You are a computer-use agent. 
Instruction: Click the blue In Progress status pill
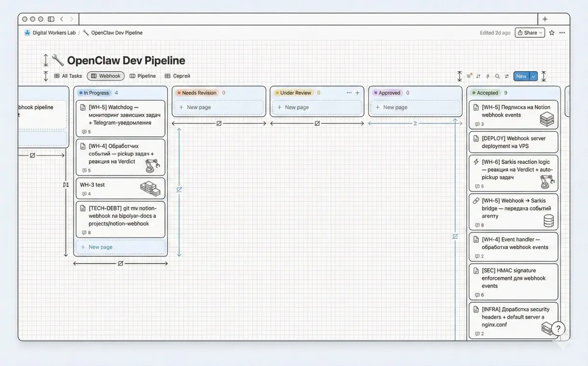(95, 92)
